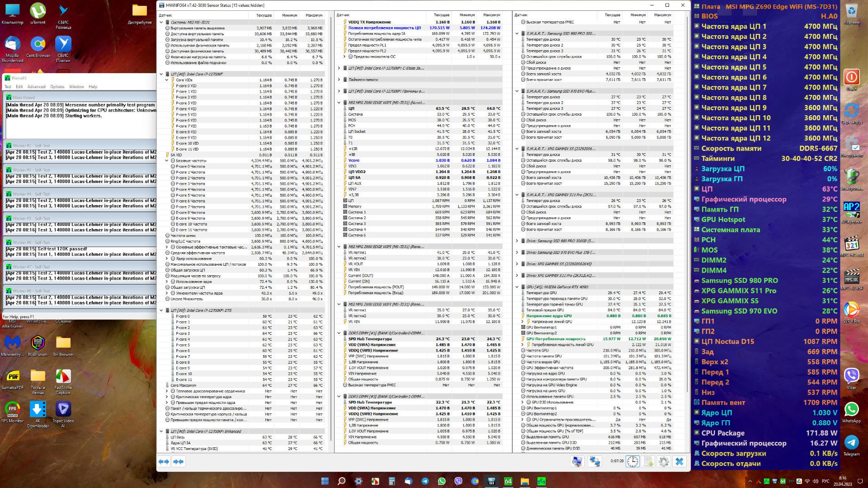Image resolution: width=868 pixels, height=488 pixels.
Task: Open the Options menu in Prime95
Action: pos(57,87)
